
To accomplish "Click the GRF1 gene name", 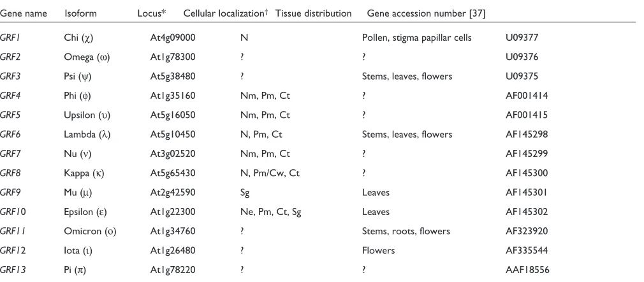I will coord(10,38).
